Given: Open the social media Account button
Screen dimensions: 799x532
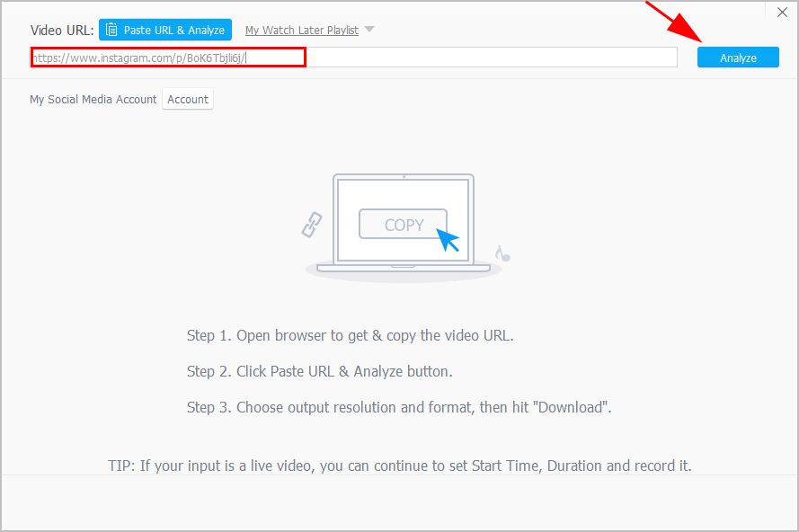Looking at the screenshot, I should [x=188, y=100].
